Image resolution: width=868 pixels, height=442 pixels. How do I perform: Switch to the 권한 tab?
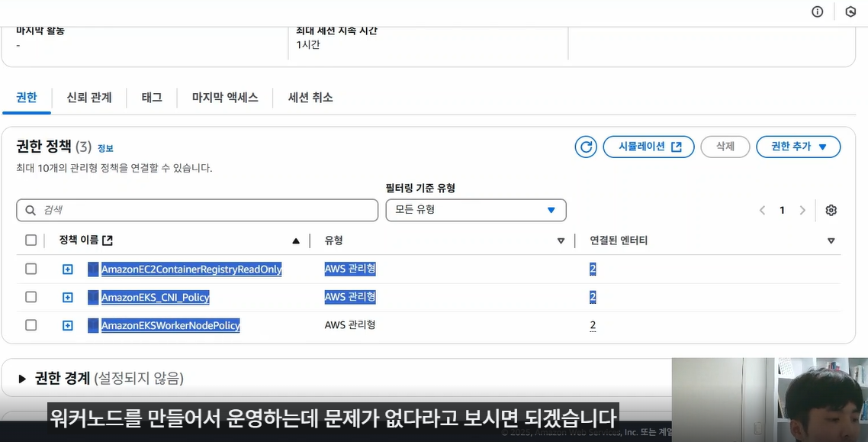coord(27,98)
